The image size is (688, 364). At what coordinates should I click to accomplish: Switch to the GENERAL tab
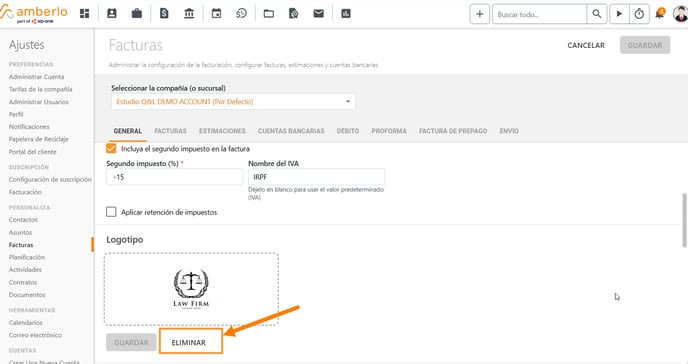click(x=128, y=131)
